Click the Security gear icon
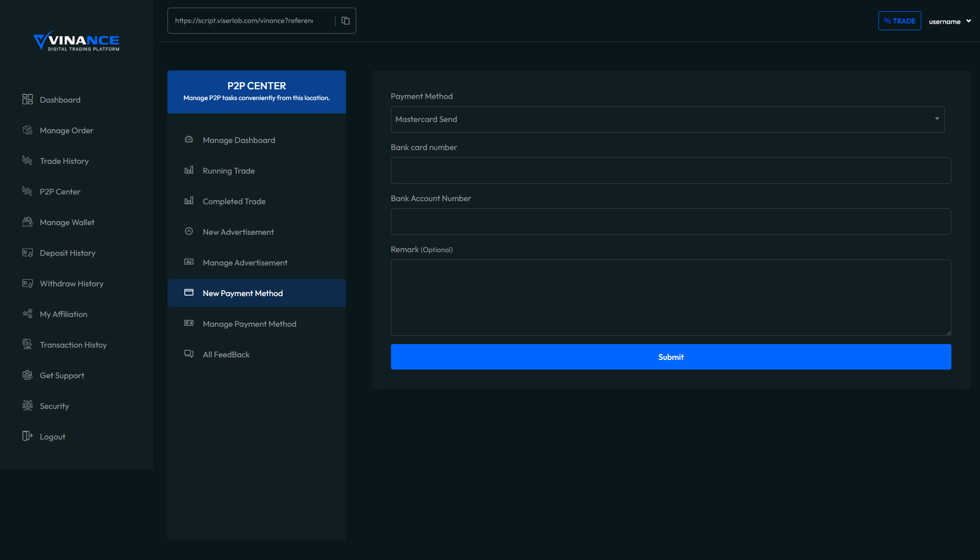Image resolution: width=980 pixels, height=560 pixels. [x=28, y=406]
